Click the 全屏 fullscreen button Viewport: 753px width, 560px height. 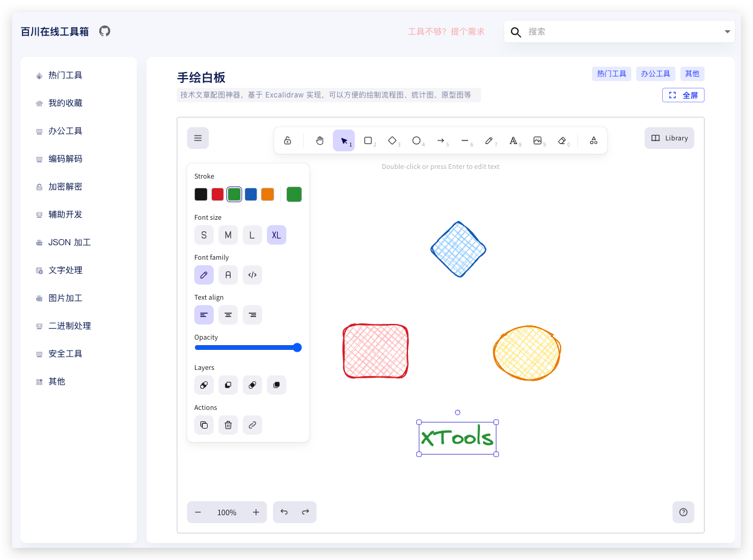tap(683, 94)
